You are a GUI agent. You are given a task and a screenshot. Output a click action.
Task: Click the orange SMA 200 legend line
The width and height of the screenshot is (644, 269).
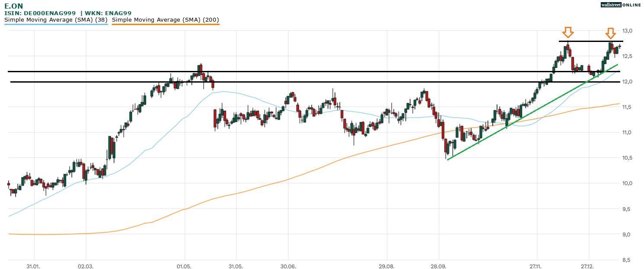pyautogui.click(x=166, y=25)
